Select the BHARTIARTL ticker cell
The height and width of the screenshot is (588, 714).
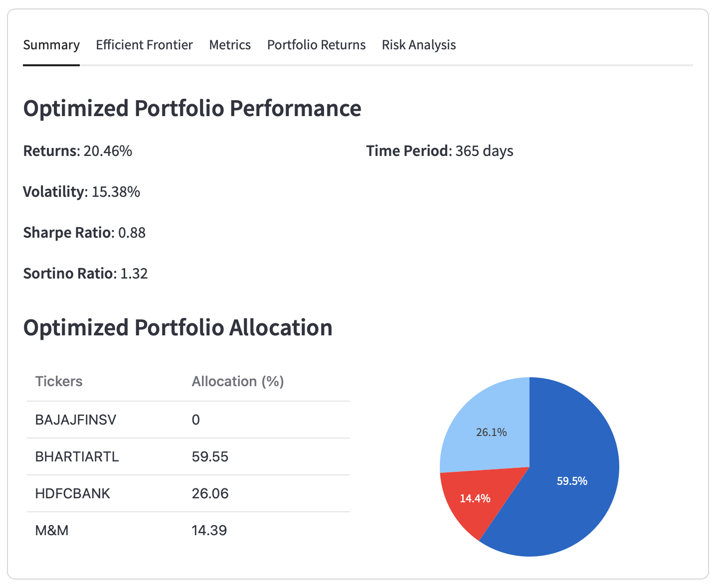tap(77, 457)
